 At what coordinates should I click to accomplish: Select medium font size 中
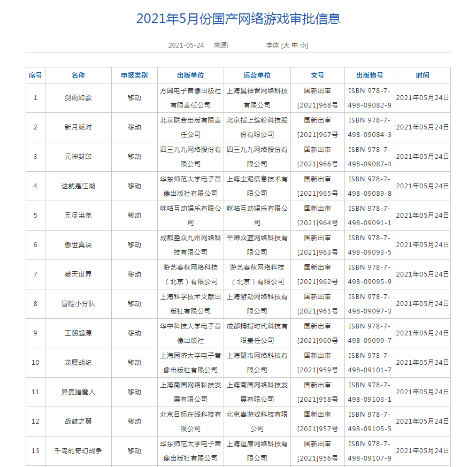[x=295, y=45]
